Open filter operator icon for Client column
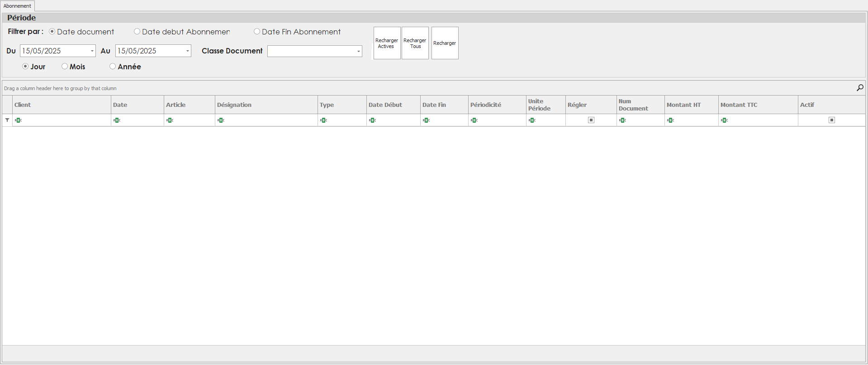The width and height of the screenshot is (868, 365). coord(18,120)
